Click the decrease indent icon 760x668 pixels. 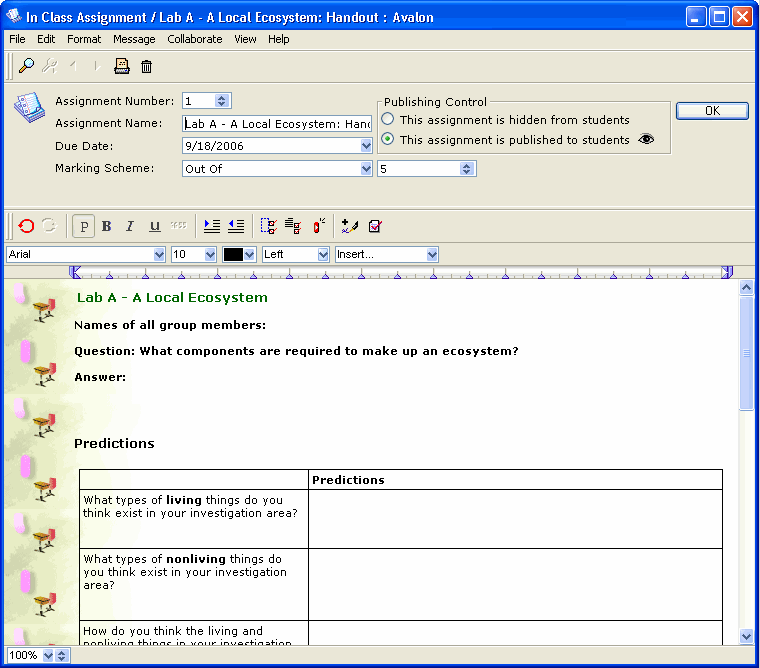coord(236,226)
